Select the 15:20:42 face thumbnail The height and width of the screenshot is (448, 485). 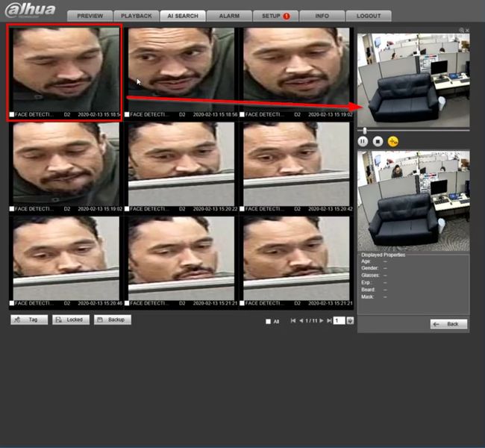point(296,164)
